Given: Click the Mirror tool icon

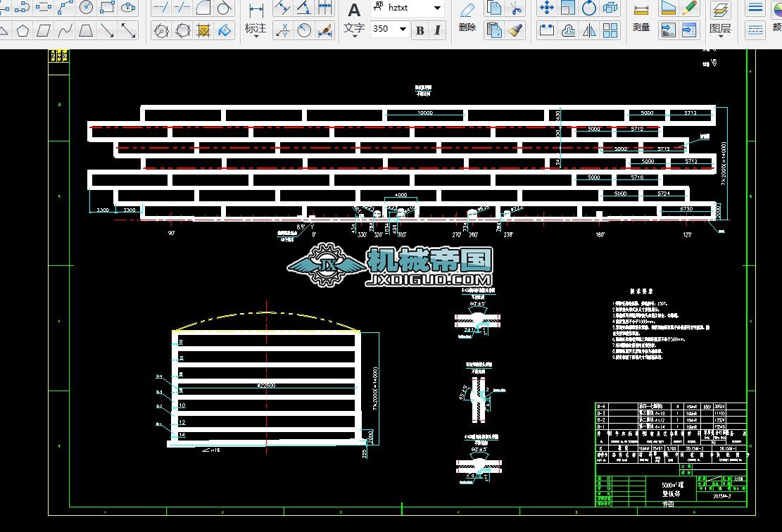Looking at the screenshot, I should [589, 30].
